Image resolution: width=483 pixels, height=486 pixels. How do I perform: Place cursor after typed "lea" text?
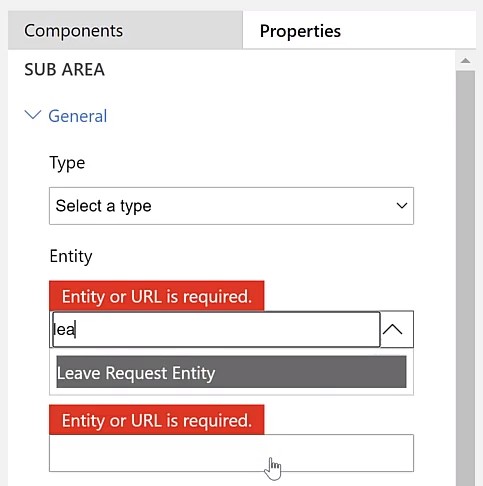pyautogui.click(x=76, y=330)
